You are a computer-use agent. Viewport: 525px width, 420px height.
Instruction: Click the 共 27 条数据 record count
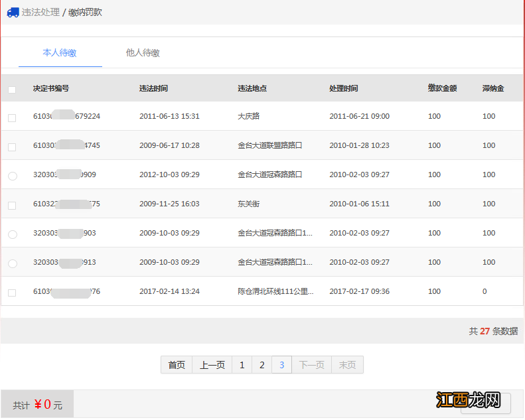[x=493, y=331]
